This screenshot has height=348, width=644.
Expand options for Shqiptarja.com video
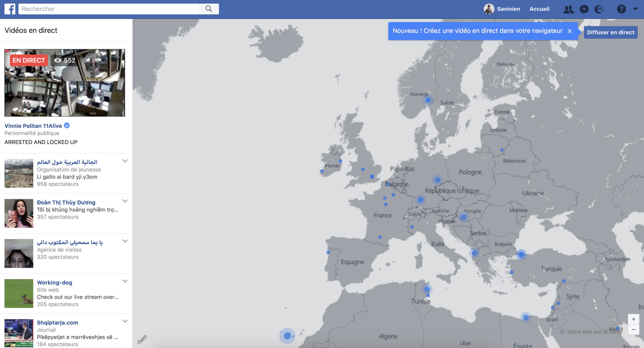(x=125, y=321)
